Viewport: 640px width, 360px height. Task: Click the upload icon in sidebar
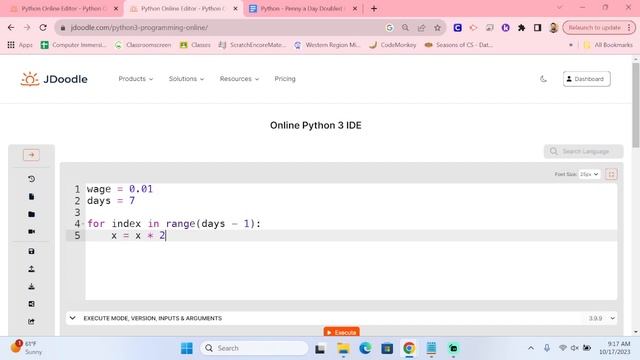coord(31,269)
